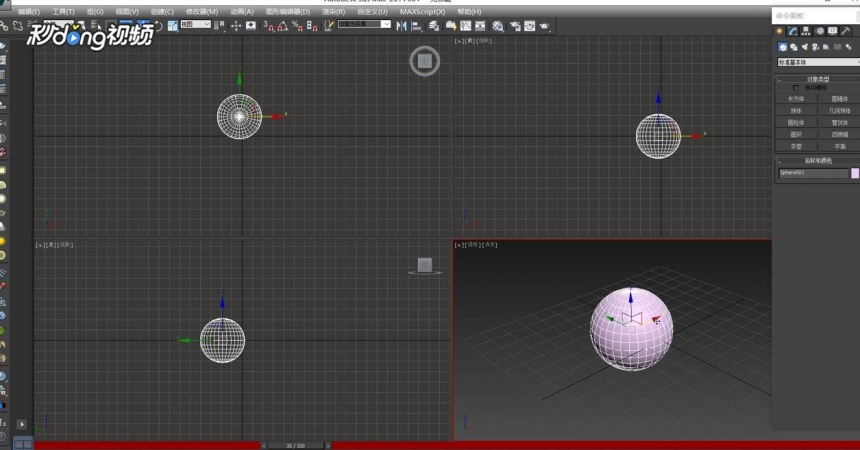This screenshot has width=860, height=450.
Task: Toggle Percent Snap in the toolbar
Action: (297, 26)
